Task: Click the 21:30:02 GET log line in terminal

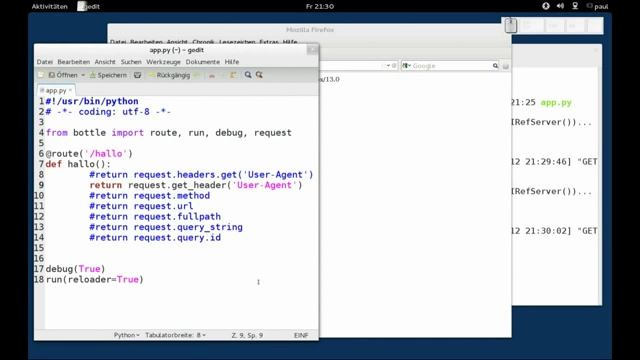Action: pyautogui.click(x=555, y=231)
